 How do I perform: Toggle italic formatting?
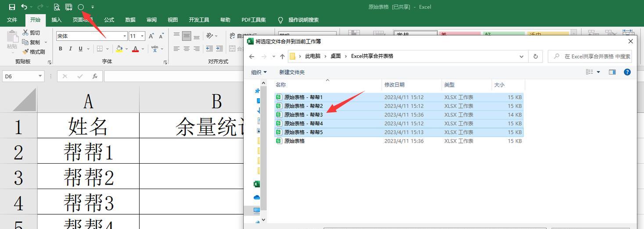click(x=71, y=49)
